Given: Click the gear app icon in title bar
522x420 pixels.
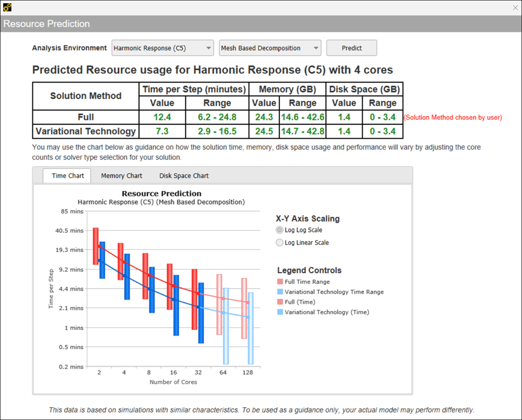Looking at the screenshot, I should pos(7,7).
